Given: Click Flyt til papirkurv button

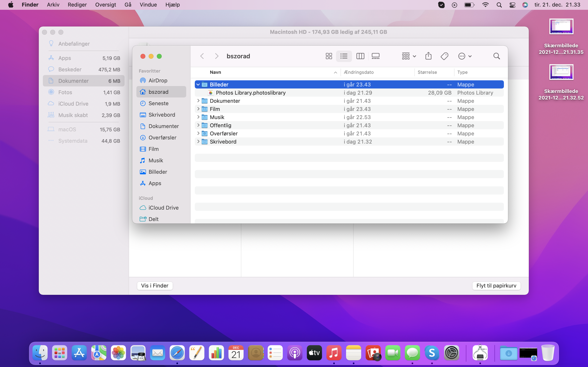Looking at the screenshot, I should (496, 286).
